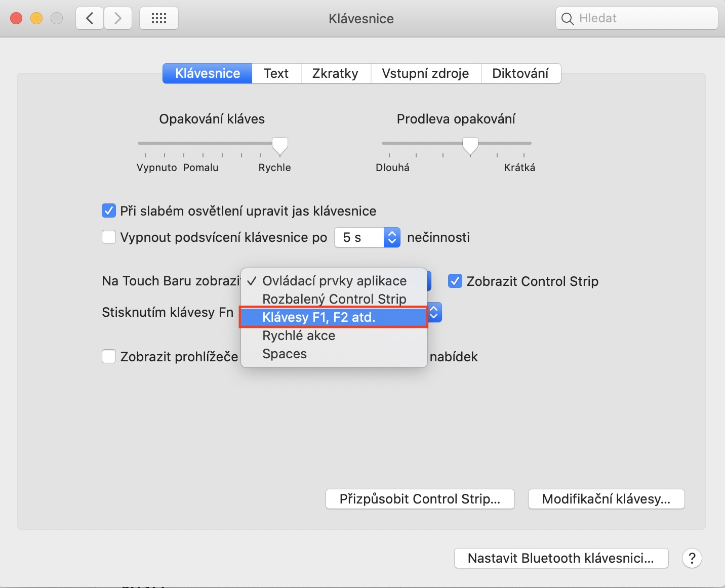Click Nastavit Bluetooth klávesnici… button
Screen dimensions: 725x588
click(561, 558)
